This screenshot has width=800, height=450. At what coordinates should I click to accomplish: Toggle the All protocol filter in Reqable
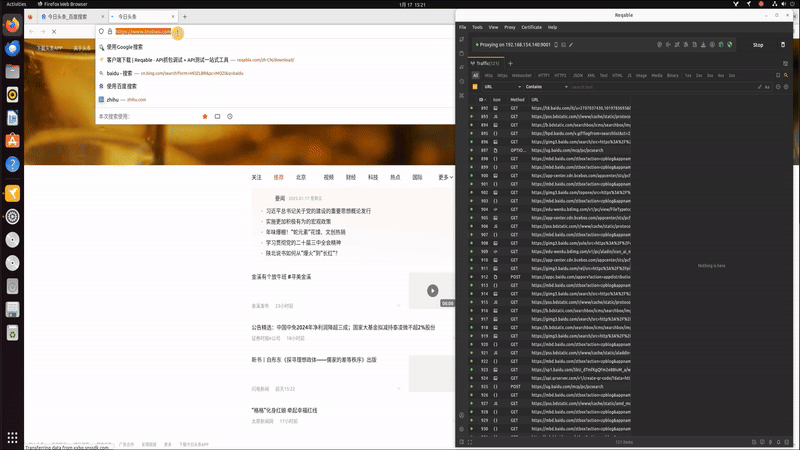[x=476, y=76]
